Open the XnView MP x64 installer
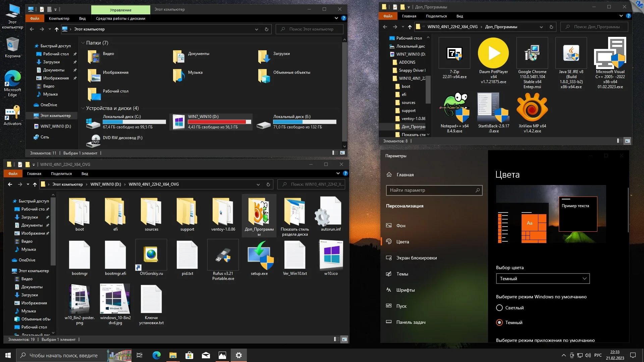 (x=532, y=108)
